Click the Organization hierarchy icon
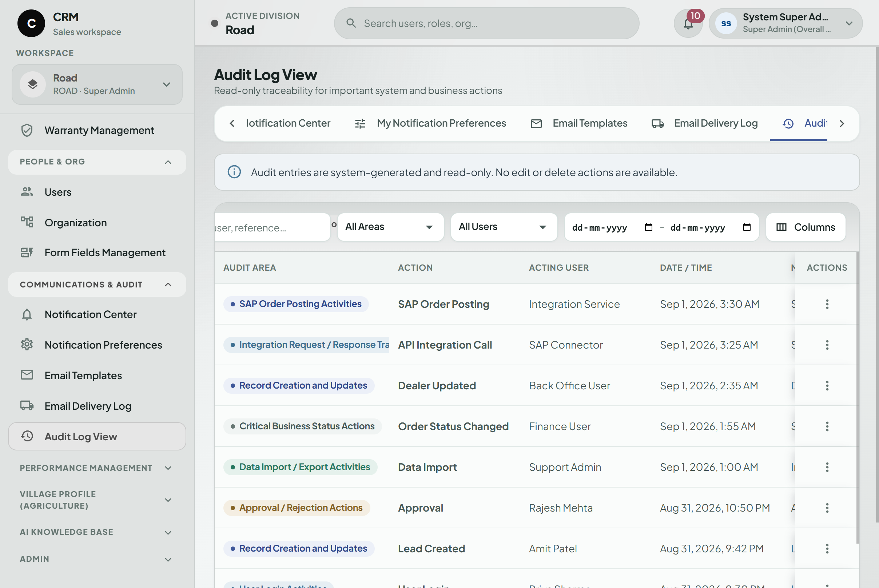879x588 pixels. 27,222
